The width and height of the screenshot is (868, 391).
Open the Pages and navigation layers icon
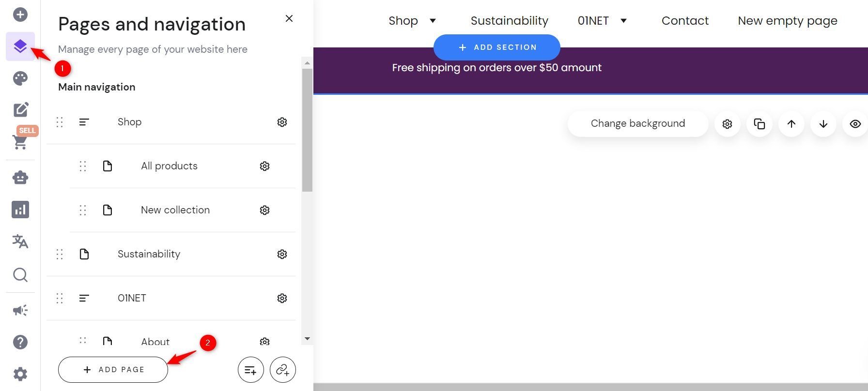tap(20, 46)
